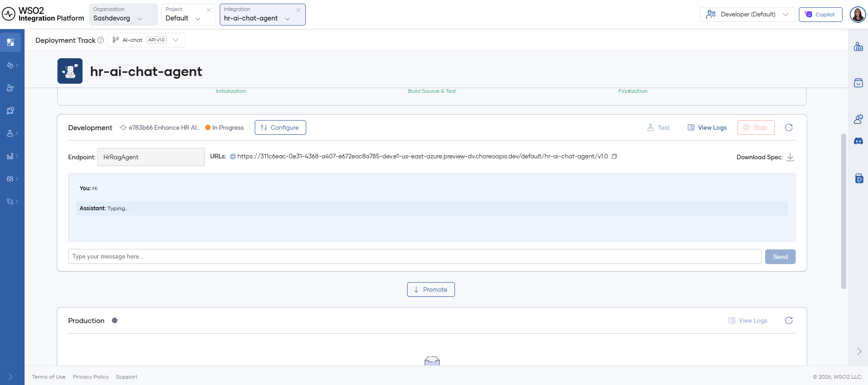Open the marketplace bag icon
The width and height of the screenshot is (868, 385).
click(x=858, y=83)
